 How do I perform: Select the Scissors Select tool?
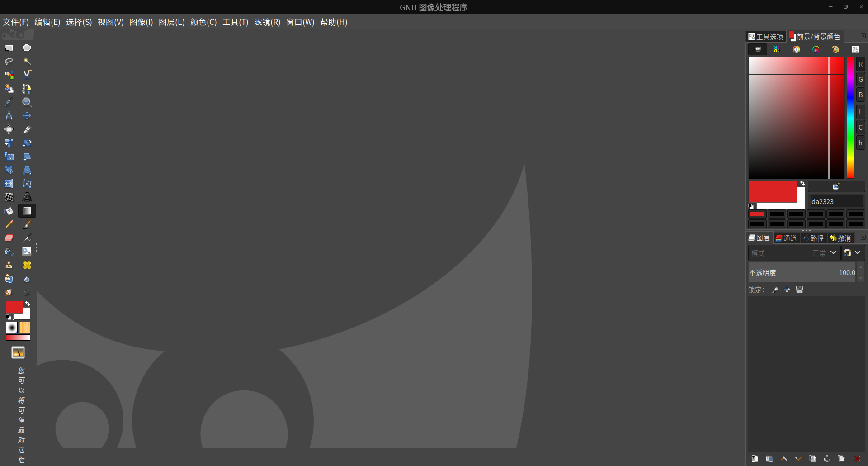point(27,75)
